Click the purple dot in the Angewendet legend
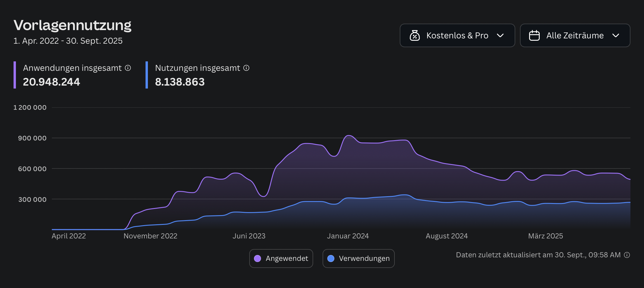This screenshot has width=644, height=288. coord(257,258)
